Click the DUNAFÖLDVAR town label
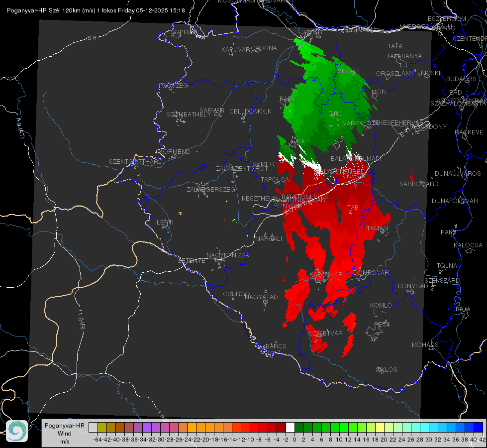Image resolution: width=487 pixels, height=448 pixels. (455, 201)
